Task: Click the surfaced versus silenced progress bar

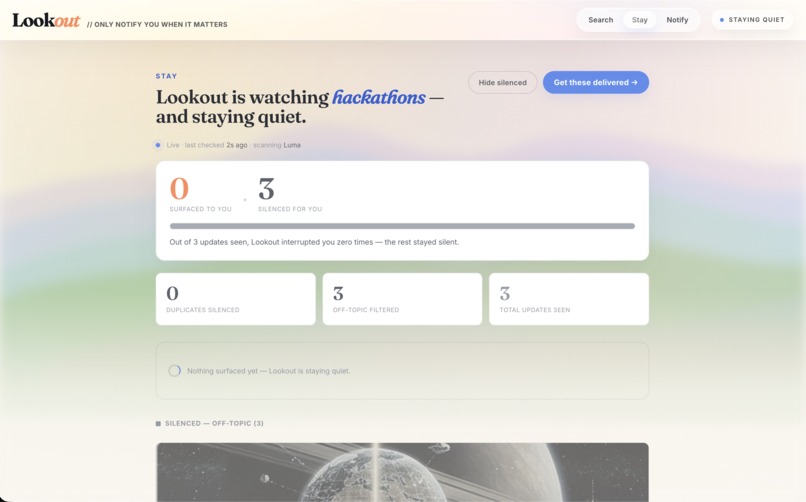Action: click(402, 226)
